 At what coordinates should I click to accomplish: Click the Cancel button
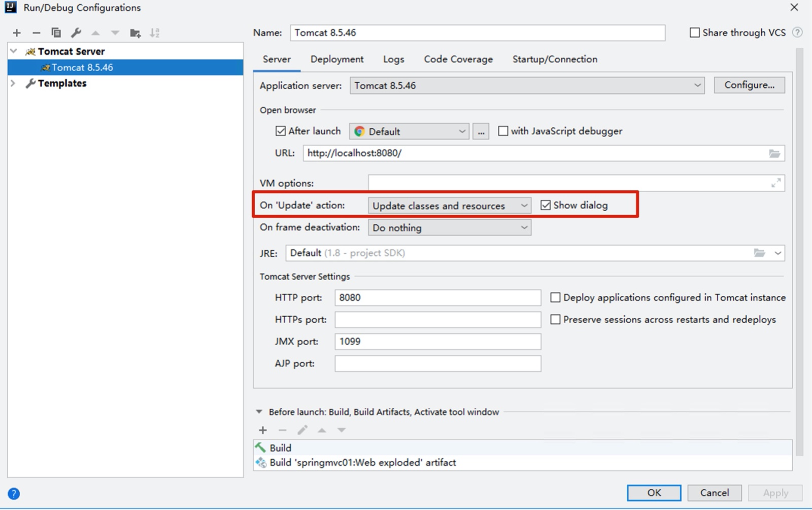click(715, 493)
